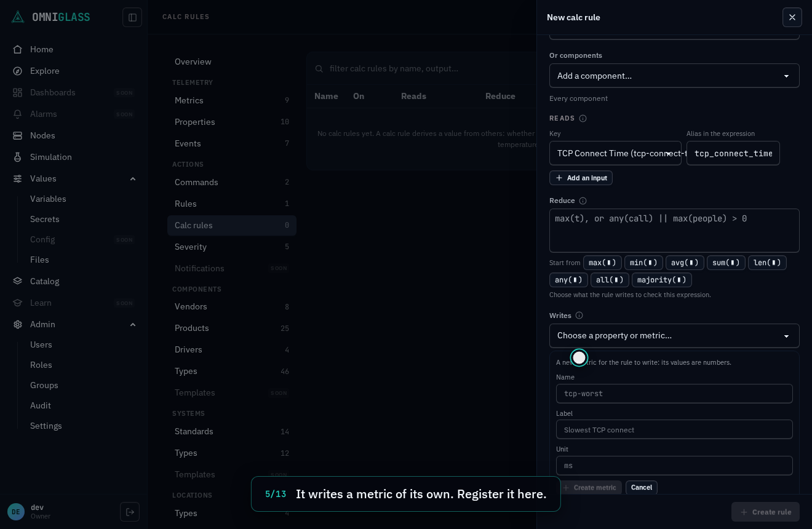812x529 pixels.
Task: Open Variables under Values
Action: click(x=48, y=199)
